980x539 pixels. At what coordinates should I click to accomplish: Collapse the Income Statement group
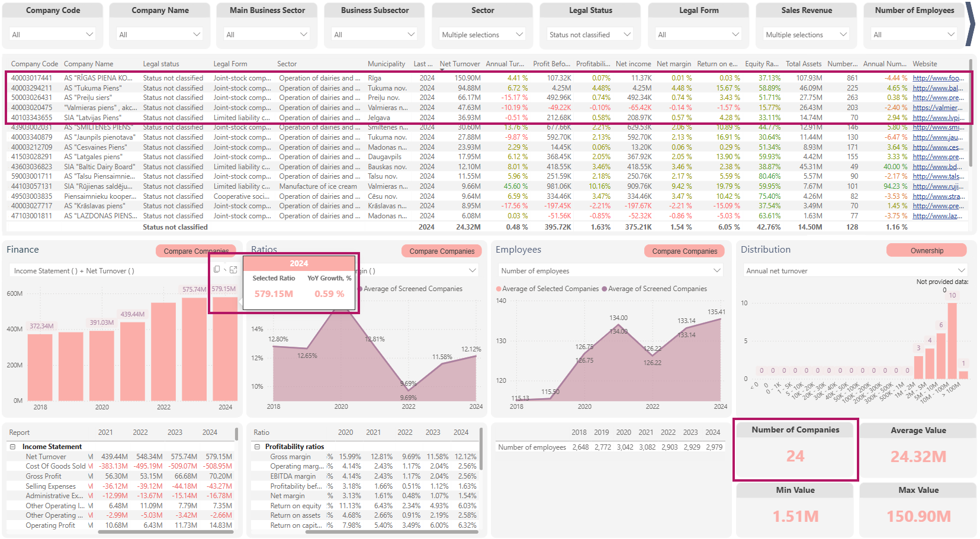point(12,447)
